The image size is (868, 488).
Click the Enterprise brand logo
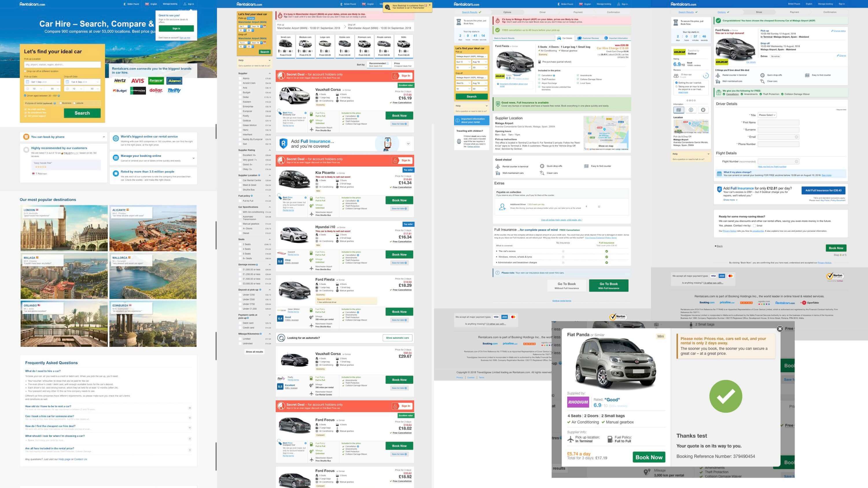[138, 91]
